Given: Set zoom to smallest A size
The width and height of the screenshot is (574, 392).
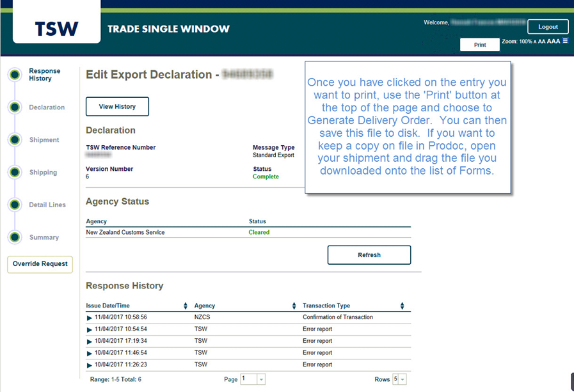Looking at the screenshot, I should (535, 42).
